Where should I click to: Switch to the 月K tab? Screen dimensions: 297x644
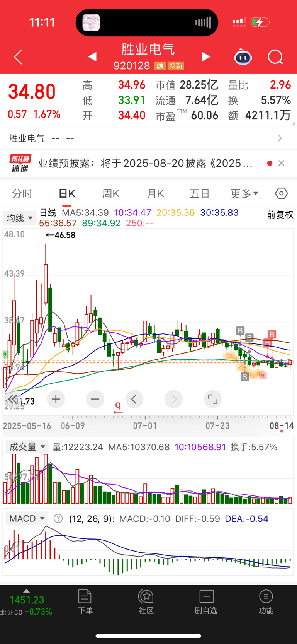[156, 193]
